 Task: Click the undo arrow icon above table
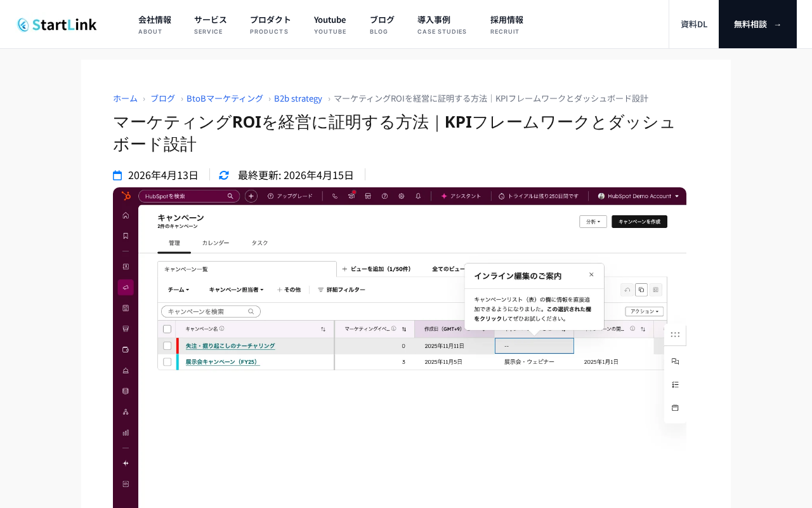coord(627,290)
